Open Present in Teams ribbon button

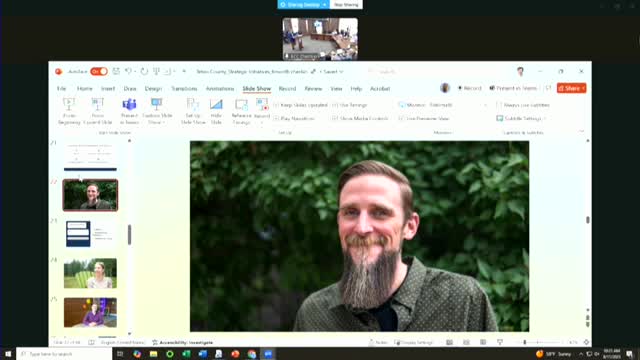tap(129, 111)
